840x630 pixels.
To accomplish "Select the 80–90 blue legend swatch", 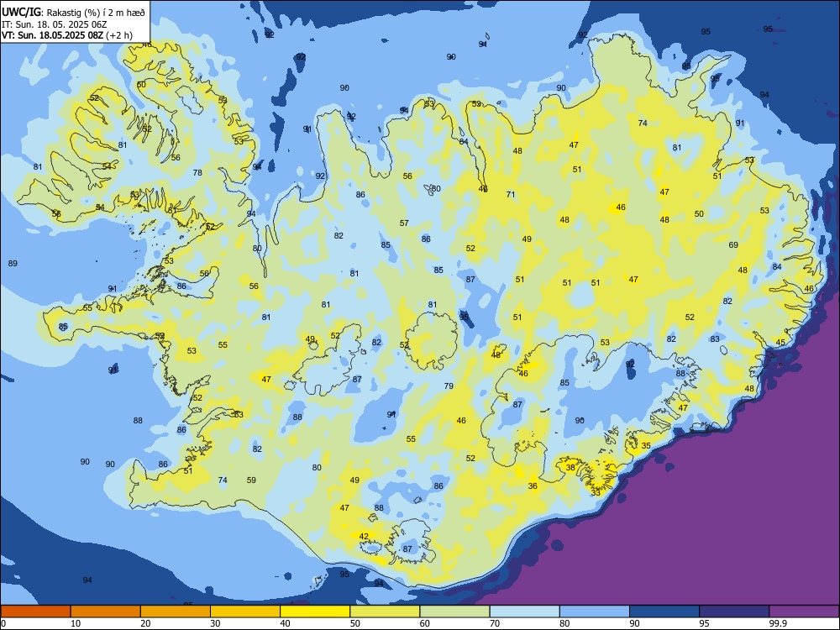I will click(x=594, y=612).
